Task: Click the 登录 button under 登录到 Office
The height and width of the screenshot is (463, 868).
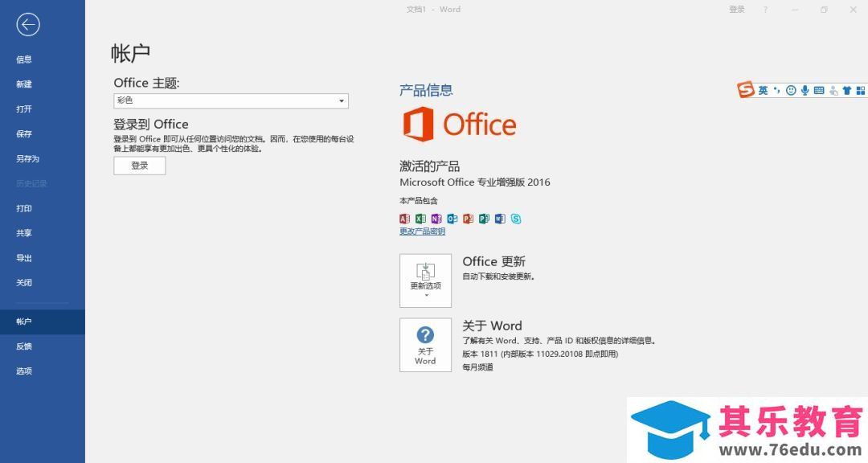Action: pos(140,166)
